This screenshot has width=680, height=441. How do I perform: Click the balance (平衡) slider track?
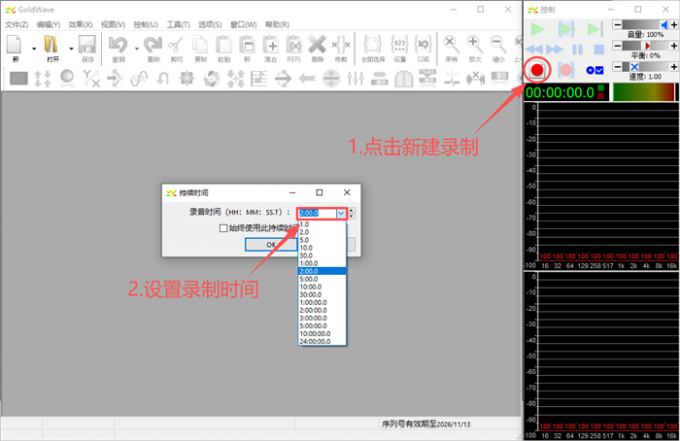646,46
